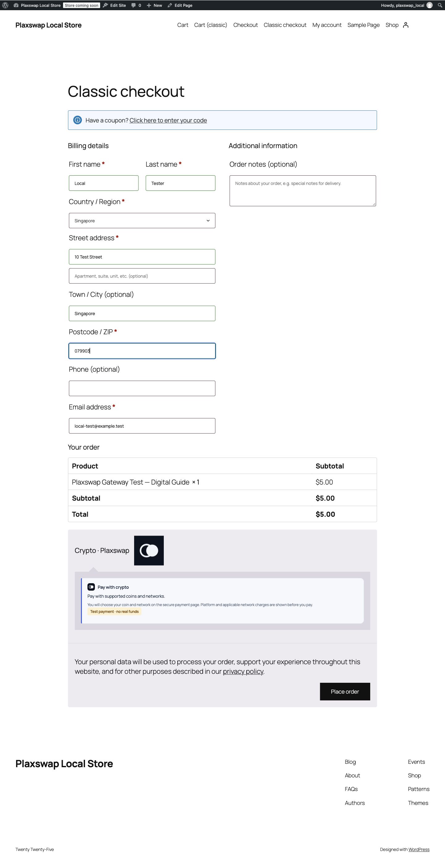This screenshot has width=445, height=868.
Task: Open My account menu item
Action: (x=327, y=25)
